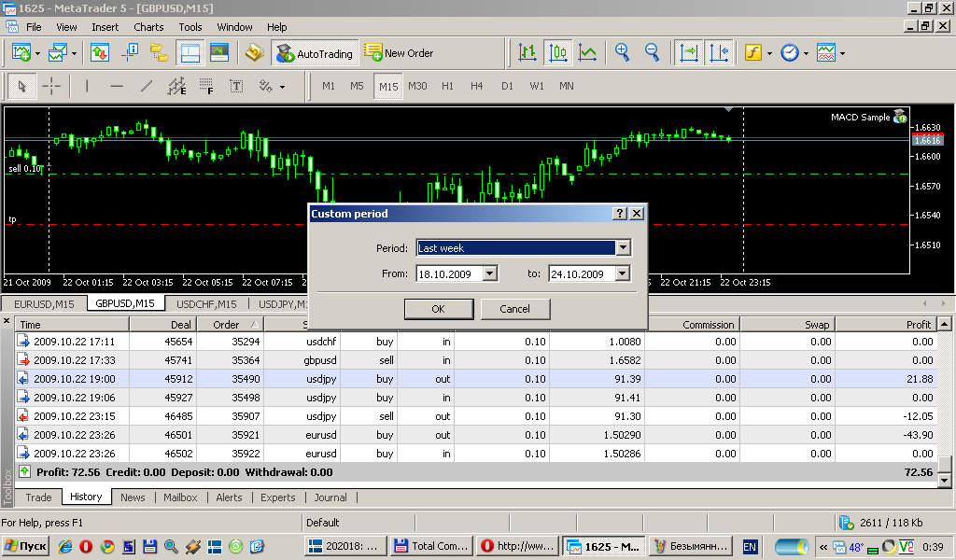956x560 pixels.
Task: Switch timeframe to H1
Action: click(447, 87)
